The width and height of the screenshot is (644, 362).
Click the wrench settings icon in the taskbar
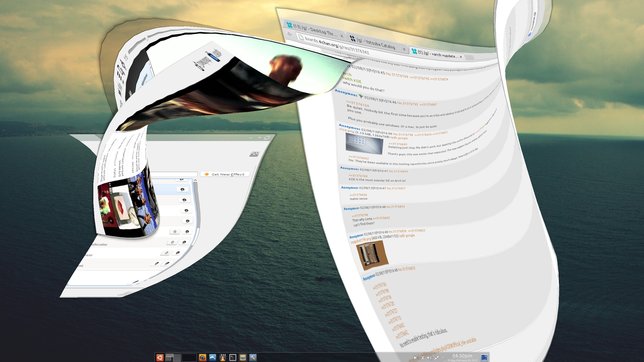tap(253, 357)
